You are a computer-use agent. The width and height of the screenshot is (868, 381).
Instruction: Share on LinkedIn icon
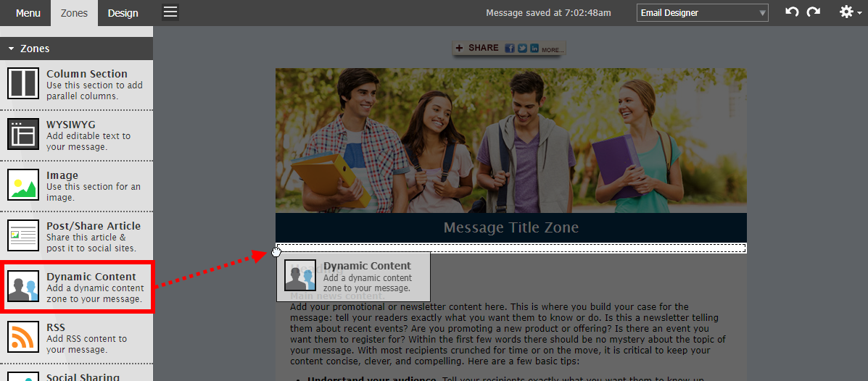(534, 48)
